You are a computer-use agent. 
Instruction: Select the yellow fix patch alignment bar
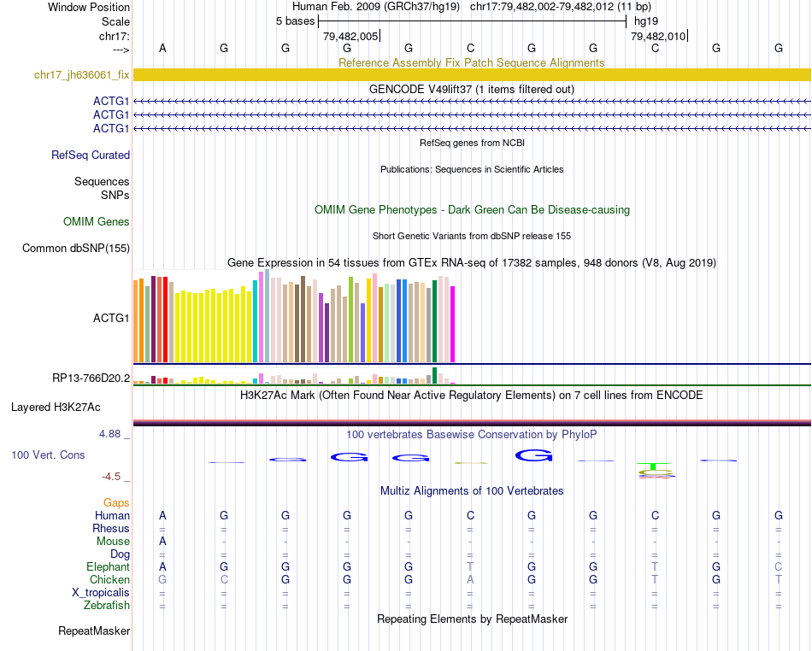pyautogui.click(x=472, y=75)
